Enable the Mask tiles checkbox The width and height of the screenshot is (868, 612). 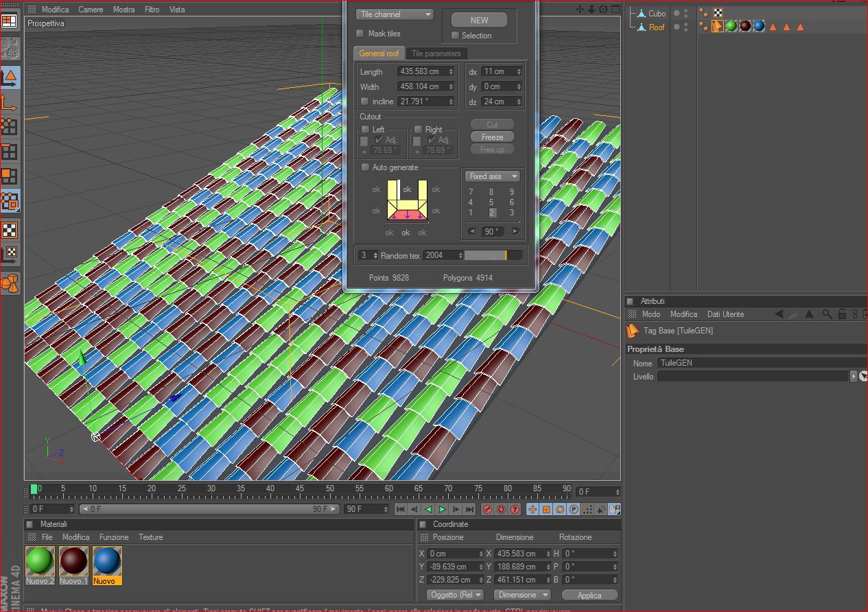[x=360, y=34]
